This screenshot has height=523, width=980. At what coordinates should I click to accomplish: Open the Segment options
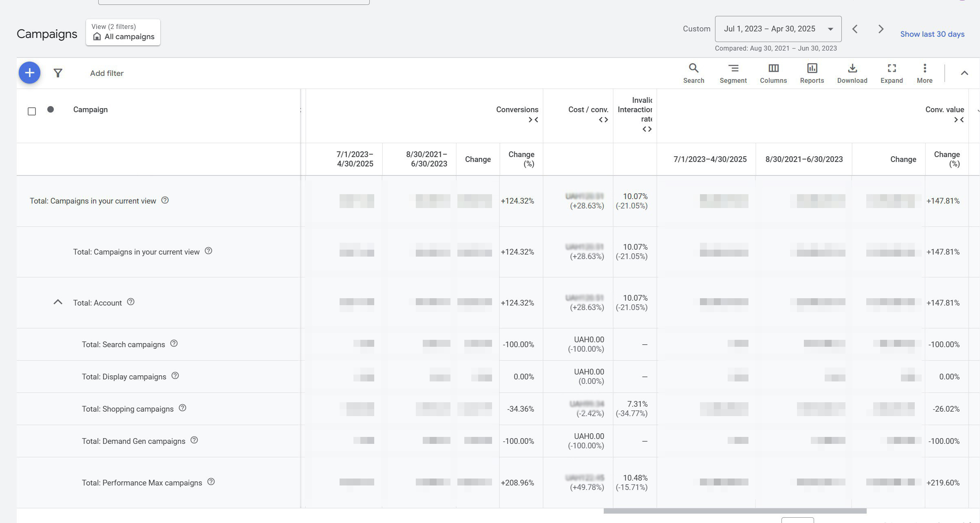733,73
